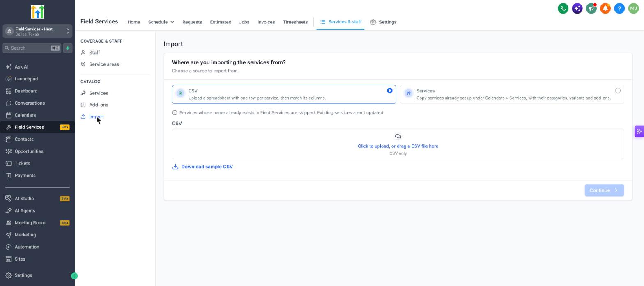The height and width of the screenshot is (286, 644).
Task: Click the HighLevel logo at top left
Action: [37, 12]
